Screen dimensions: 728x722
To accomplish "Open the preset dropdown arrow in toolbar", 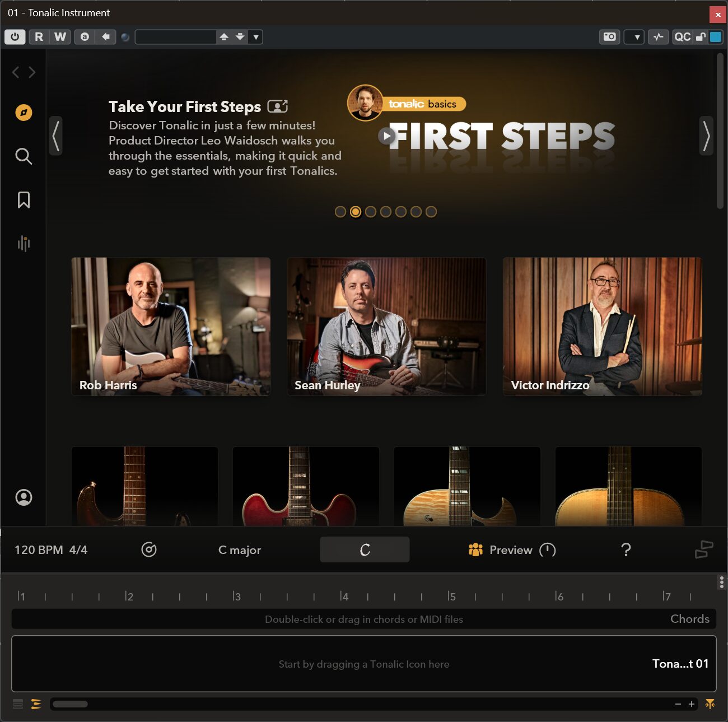I will tap(256, 37).
